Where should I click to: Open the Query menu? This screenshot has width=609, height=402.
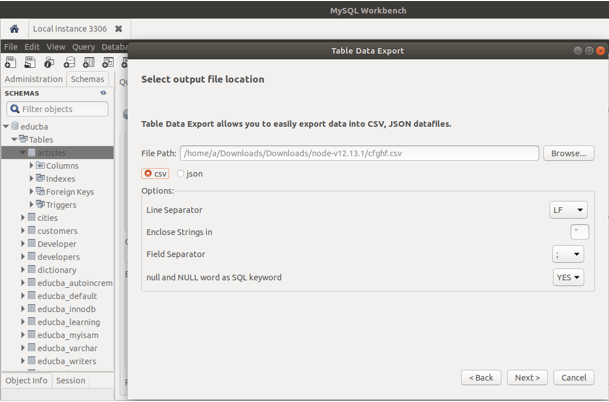84,47
